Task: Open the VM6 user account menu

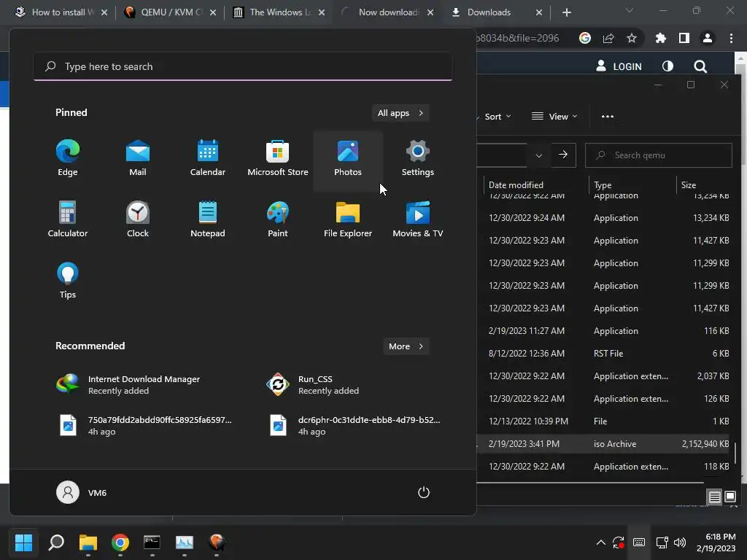Action: [82, 492]
